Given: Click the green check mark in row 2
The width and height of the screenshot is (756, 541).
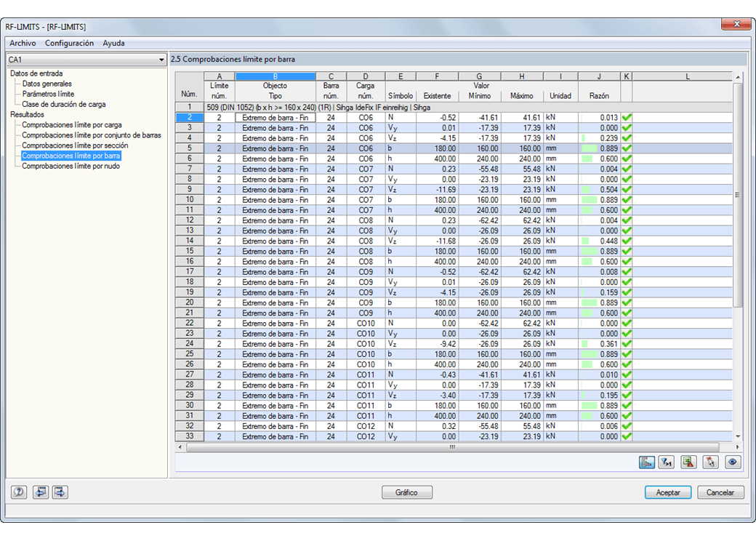Looking at the screenshot, I should tap(627, 118).
